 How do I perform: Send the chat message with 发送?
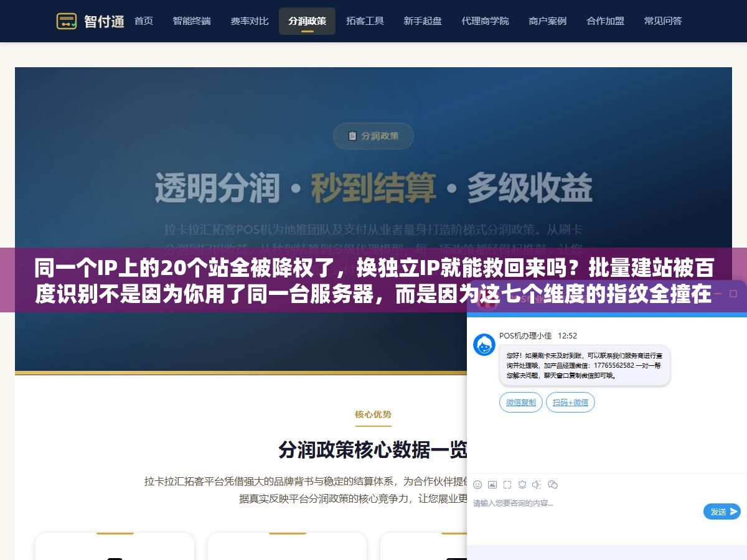tap(722, 511)
